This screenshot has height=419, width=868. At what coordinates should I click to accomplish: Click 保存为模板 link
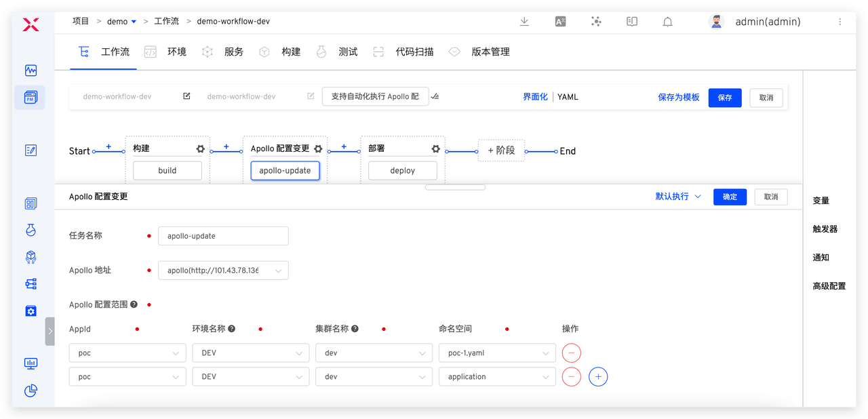(678, 97)
